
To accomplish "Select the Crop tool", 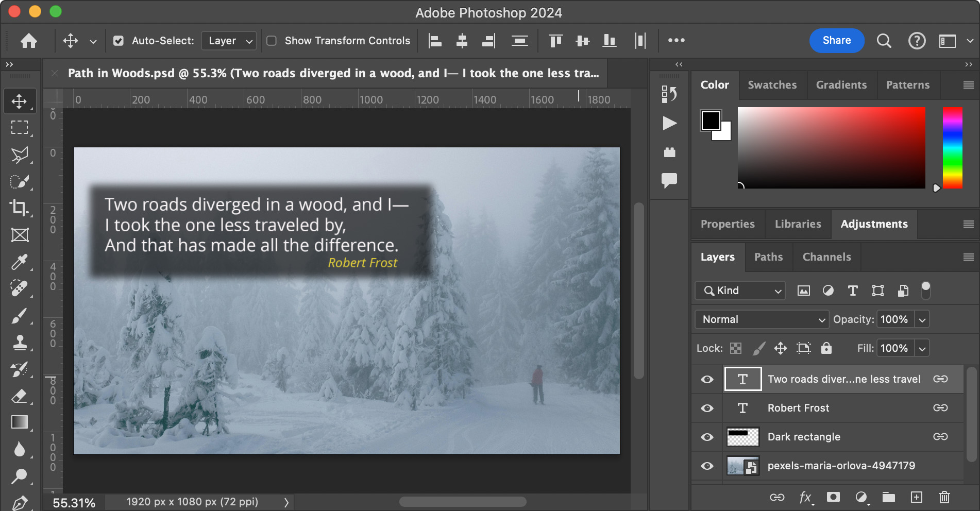I will point(20,208).
